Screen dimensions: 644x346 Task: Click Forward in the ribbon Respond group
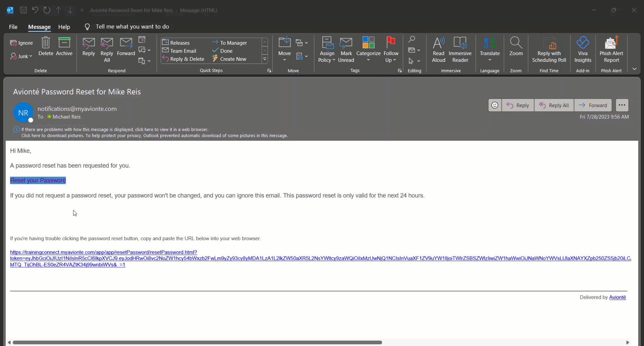126,46
